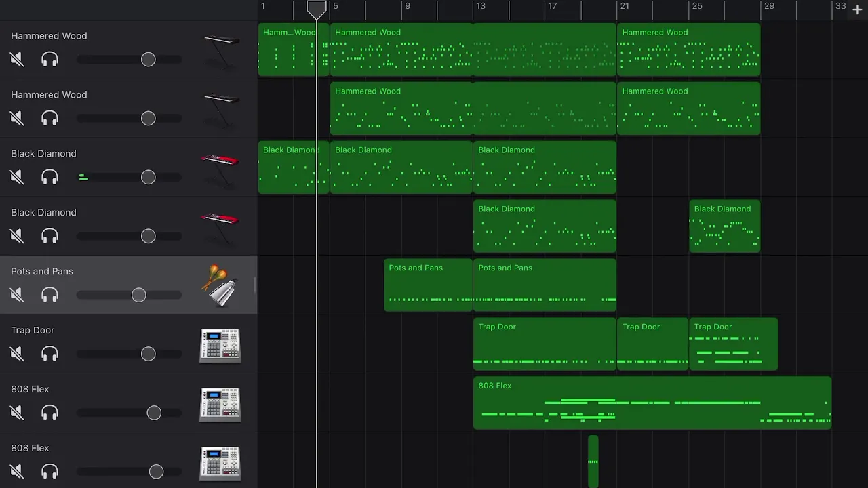This screenshot has height=488, width=868.
Task: Mute the second Hammered Wood track
Action: tap(18, 119)
